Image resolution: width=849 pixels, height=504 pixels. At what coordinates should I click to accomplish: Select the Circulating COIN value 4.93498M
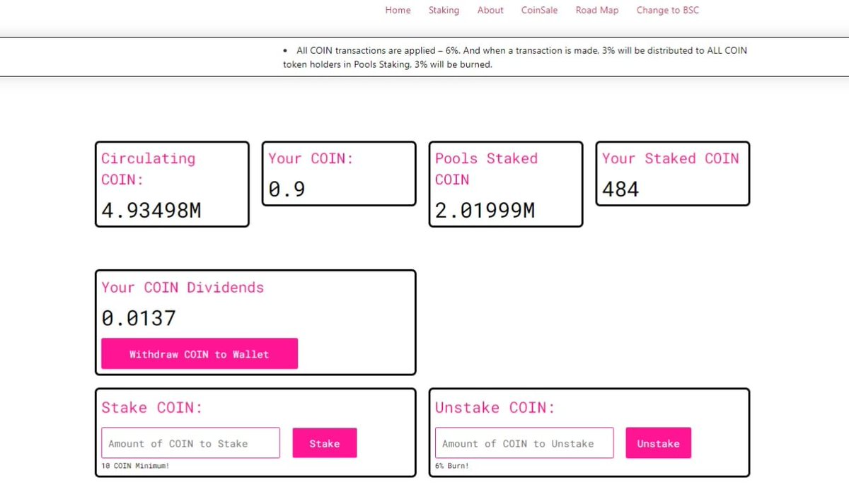point(151,210)
